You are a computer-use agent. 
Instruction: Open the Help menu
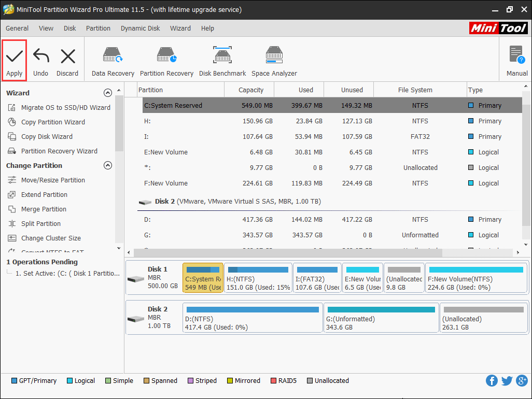tap(207, 28)
